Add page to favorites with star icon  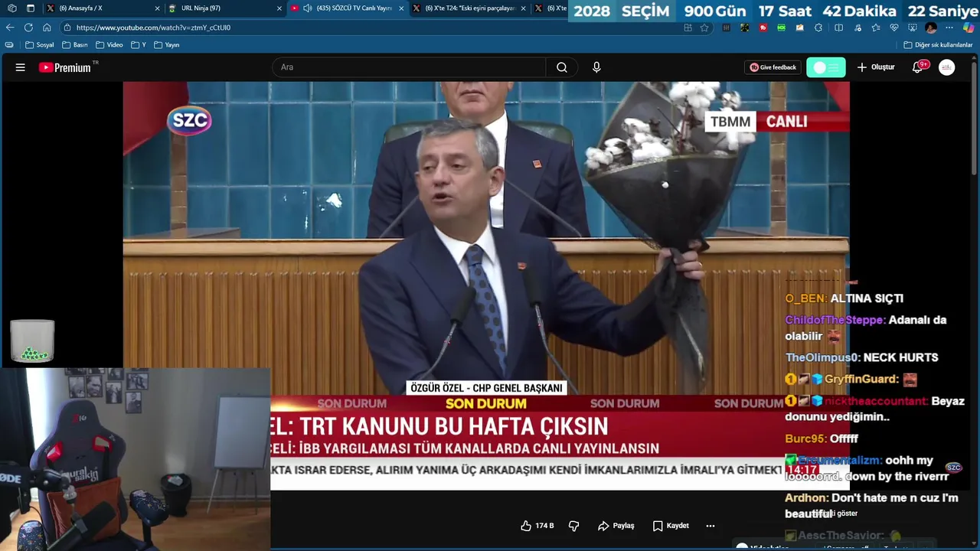point(704,28)
